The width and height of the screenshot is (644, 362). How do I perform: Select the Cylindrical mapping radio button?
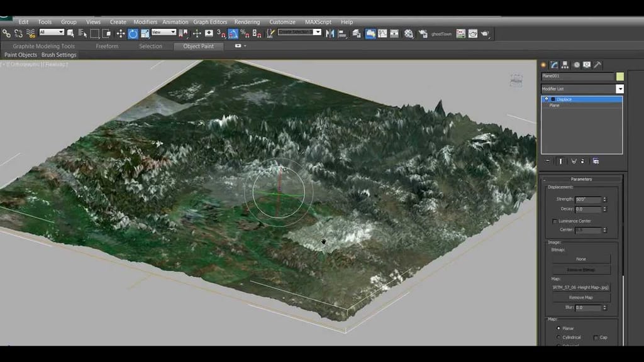coord(558,337)
